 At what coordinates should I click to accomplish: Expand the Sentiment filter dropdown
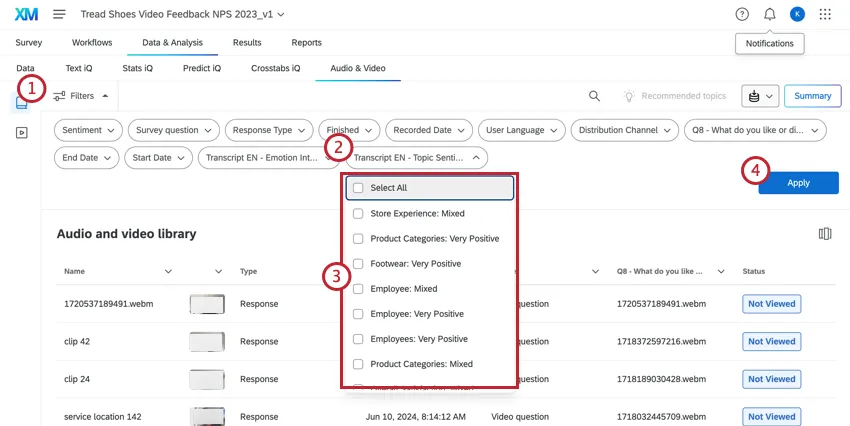pyautogui.click(x=88, y=130)
